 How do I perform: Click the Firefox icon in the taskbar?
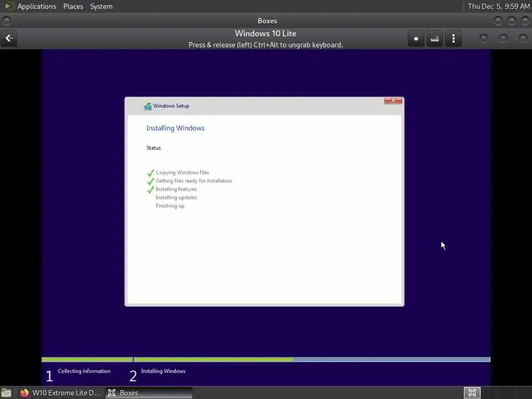pyautogui.click(x=24, y=393)
